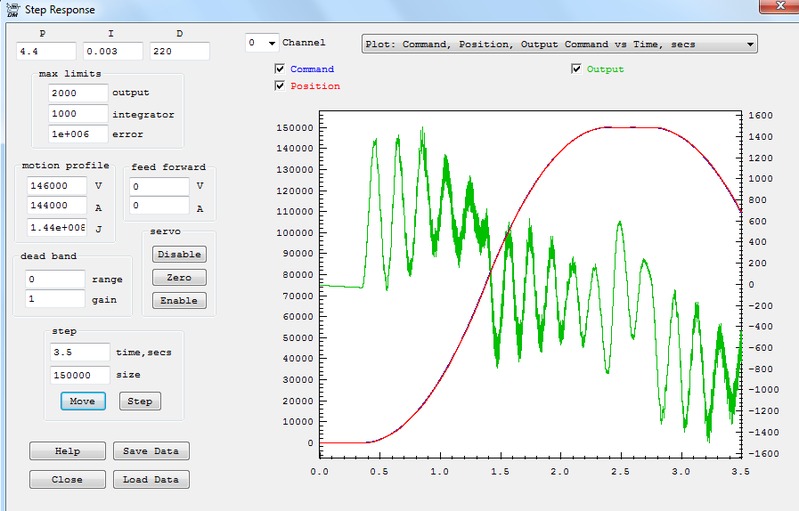
Task: Click the max limits output field
Action: coord(78,93)
